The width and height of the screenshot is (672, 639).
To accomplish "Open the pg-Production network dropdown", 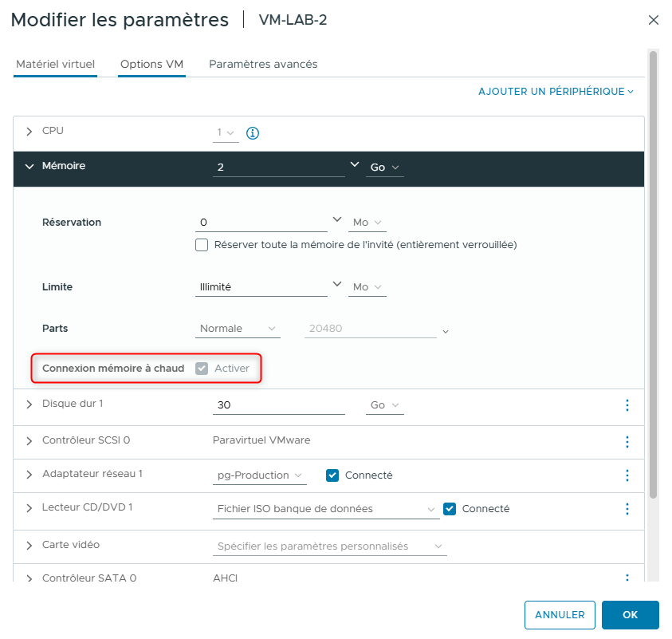I will click(261, 475).
